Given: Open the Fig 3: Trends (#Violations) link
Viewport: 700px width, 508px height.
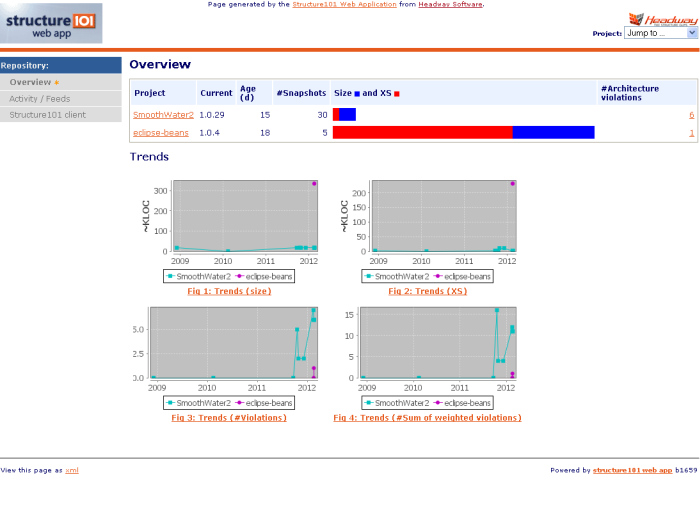Looking at the screenshot, I should click(229, 418).
